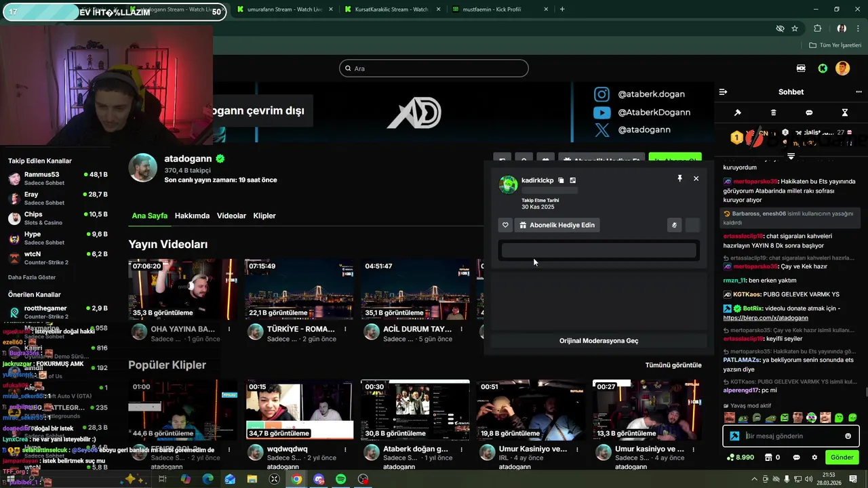
Task: Click the text field in user card
Action: click(599, 251)
